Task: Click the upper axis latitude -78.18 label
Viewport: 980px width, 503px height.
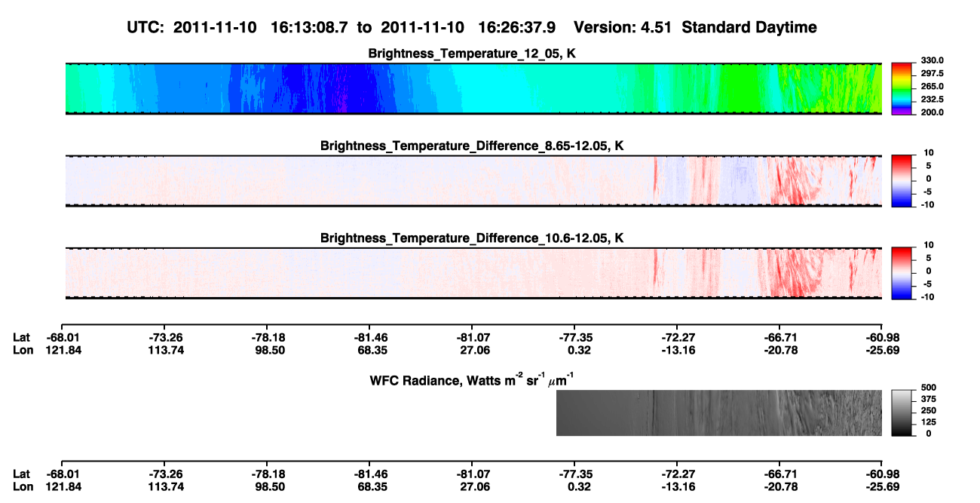Action: pyautogui.click(x=267, y=337)
